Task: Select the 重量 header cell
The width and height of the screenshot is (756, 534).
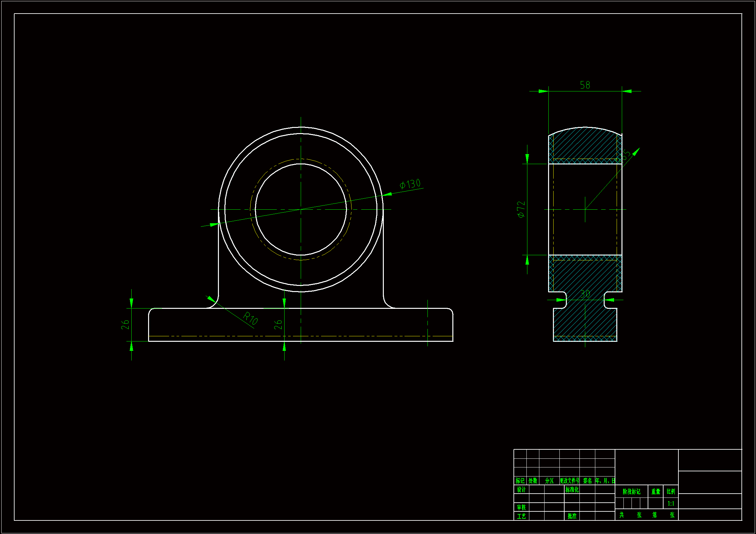Action: (655, 492)
